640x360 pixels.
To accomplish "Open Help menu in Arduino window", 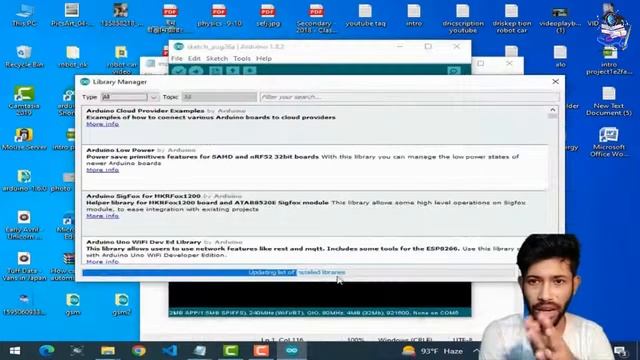I will [264, 58].
